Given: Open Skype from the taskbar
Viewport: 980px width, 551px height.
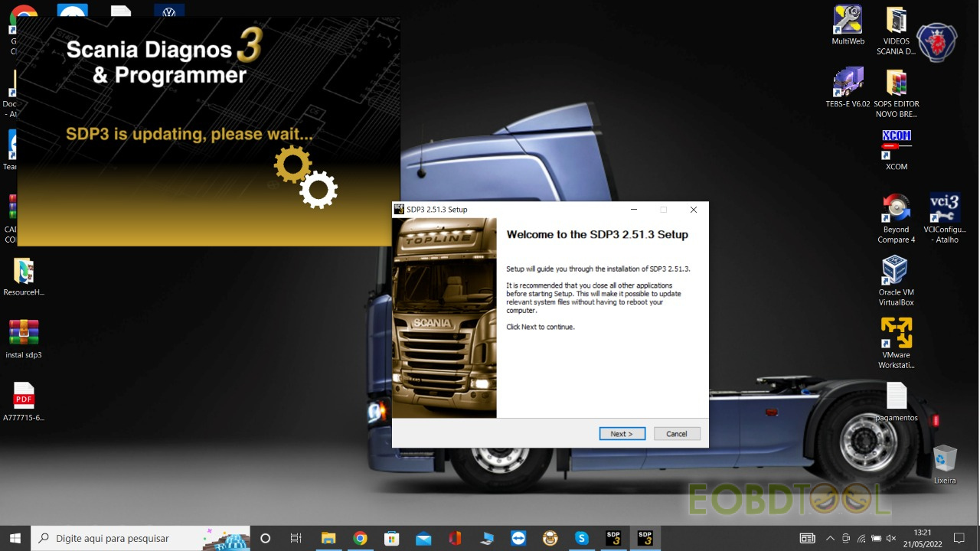Looking at the screenshot, I should click(x=581, y=538).
